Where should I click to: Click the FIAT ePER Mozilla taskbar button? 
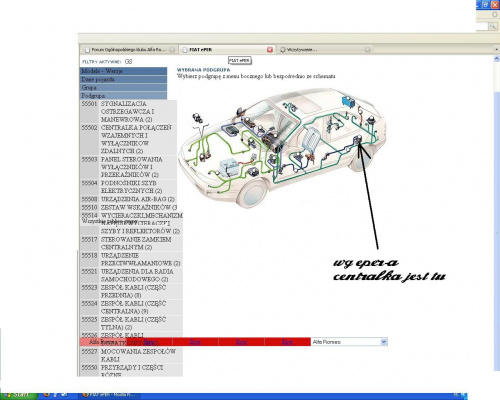(110, 395)
